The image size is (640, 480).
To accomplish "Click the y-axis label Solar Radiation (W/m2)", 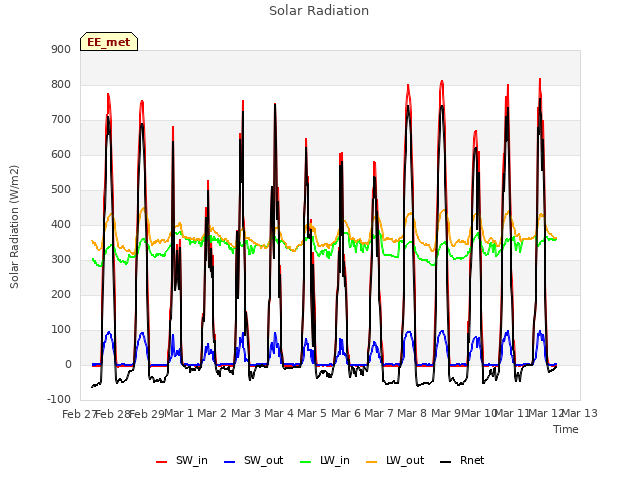I will (x=14, y=227).
